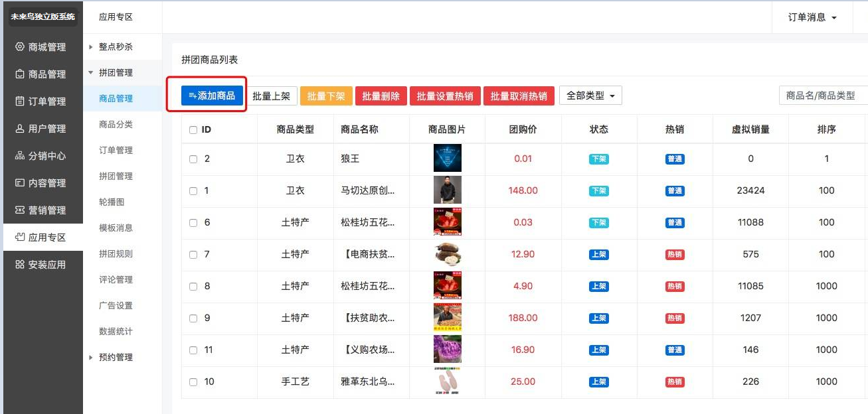Check the box for row ID 6
This screenshot has height=414, width=868.
coord(193,223)
